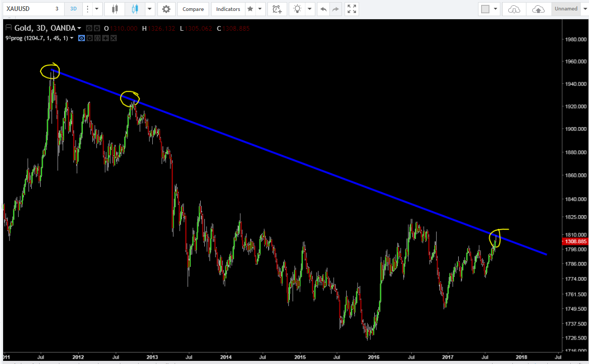Toggle fullscreen mode with the expand icon
The width and height of the screenshot is (589, 364).
(x=352, y=9)
